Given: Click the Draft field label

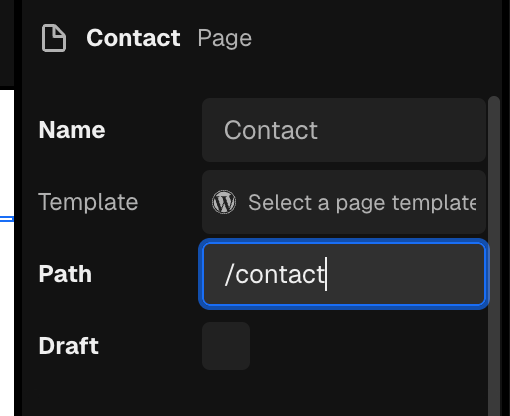Looking at the screenshot, I should click(69, 346).
